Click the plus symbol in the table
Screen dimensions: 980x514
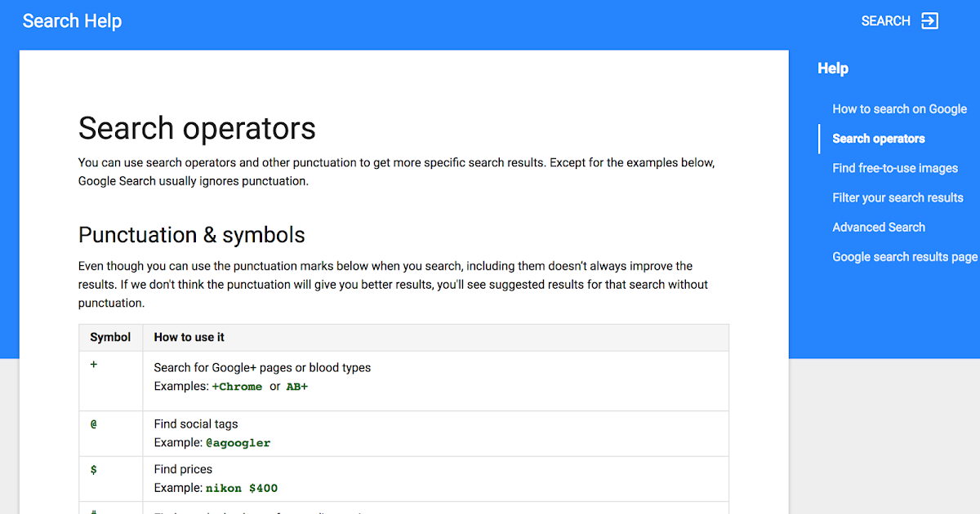(x=93, y=365)
